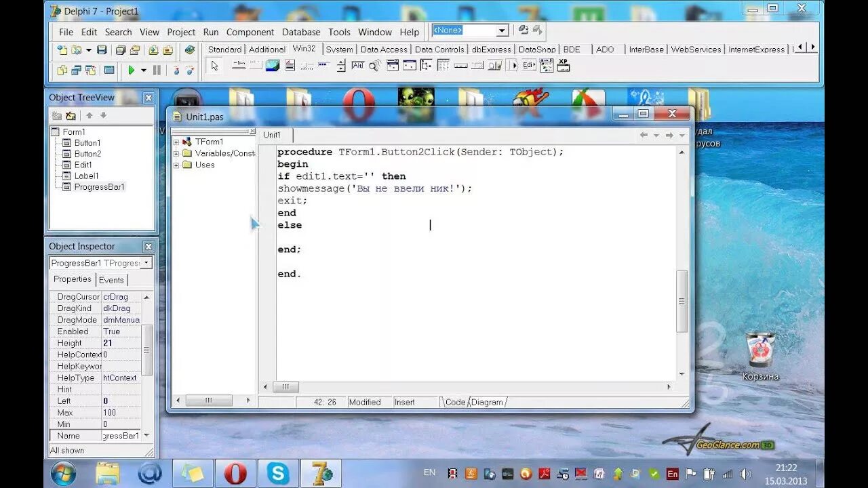The width and height of the screenshot is (868, 488).
Task: Move item up in Object TreeView
Action: [89, 115]
